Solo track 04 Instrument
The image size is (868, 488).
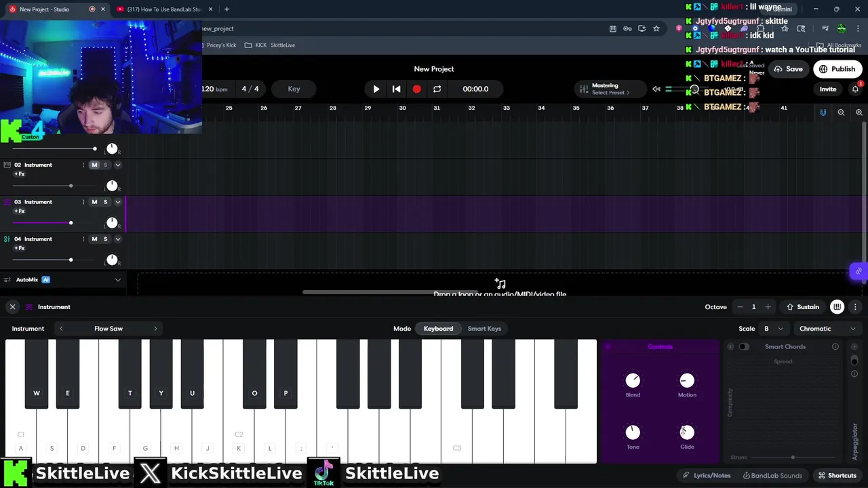(x=105, y=239)
